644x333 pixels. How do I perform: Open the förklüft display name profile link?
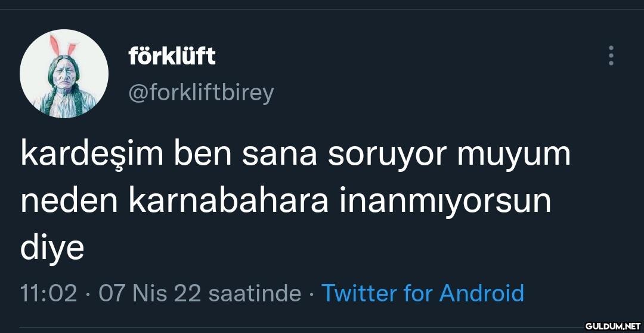(172, 56)
